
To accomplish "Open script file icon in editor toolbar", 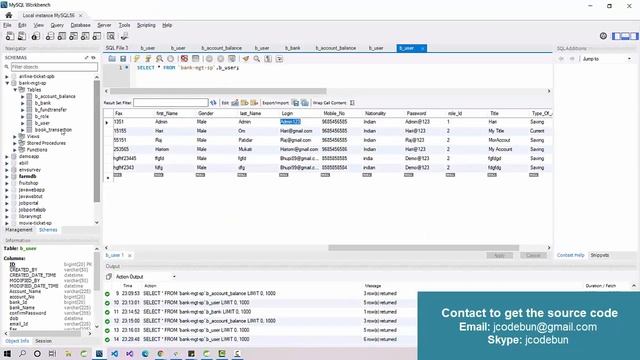I will (112, 59).
